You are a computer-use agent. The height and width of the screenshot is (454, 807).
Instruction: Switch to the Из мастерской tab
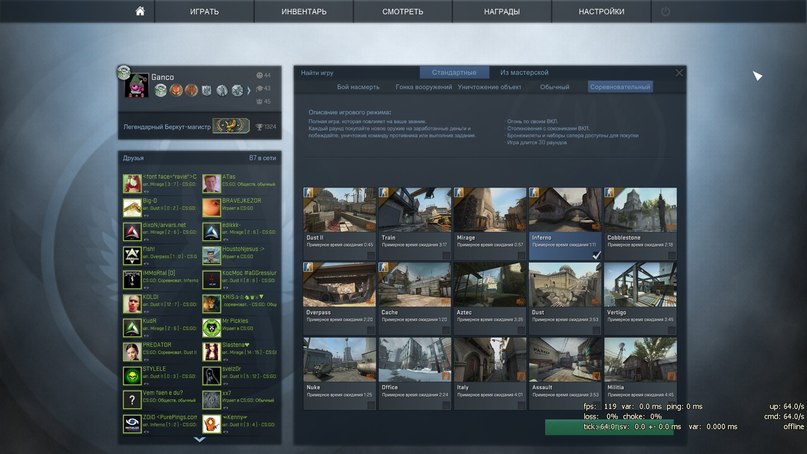(x=524, y=73)
